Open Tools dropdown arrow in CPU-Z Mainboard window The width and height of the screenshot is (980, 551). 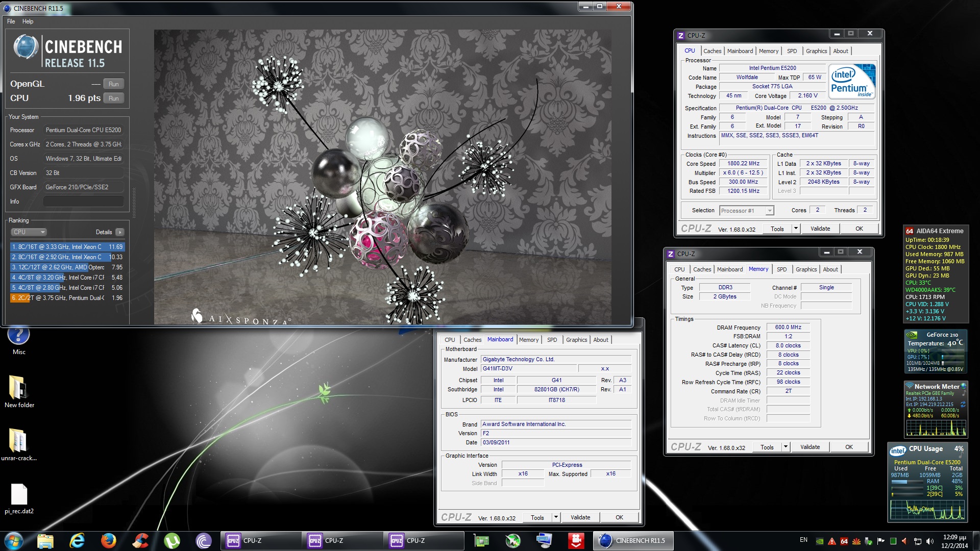coord(556,517)
